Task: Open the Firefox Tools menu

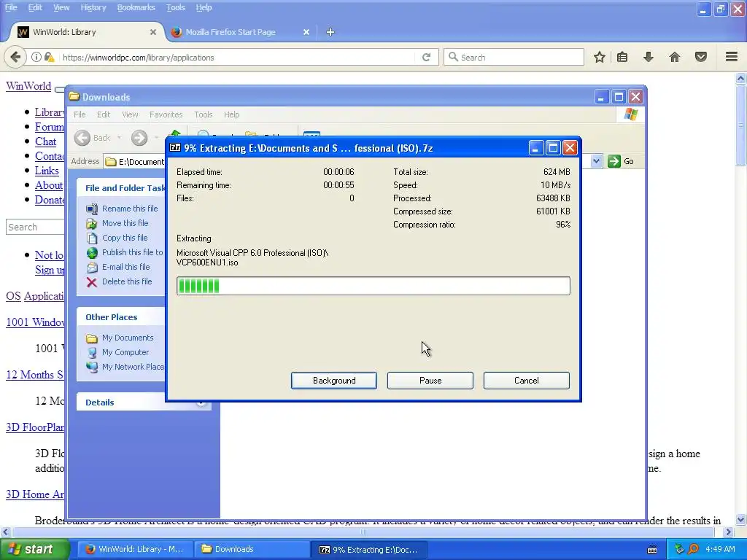Action: pos(175,7)
